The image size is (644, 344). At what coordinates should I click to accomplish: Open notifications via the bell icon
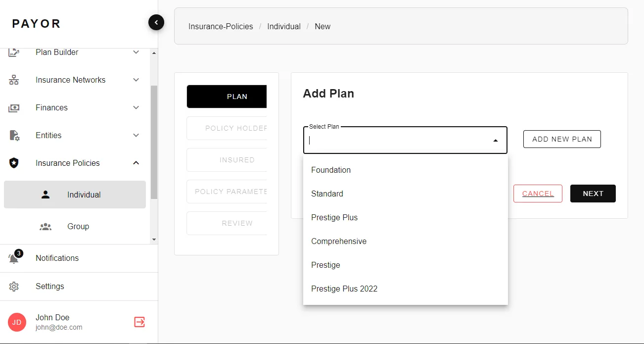pyautogui.click(x=14, y=258)
